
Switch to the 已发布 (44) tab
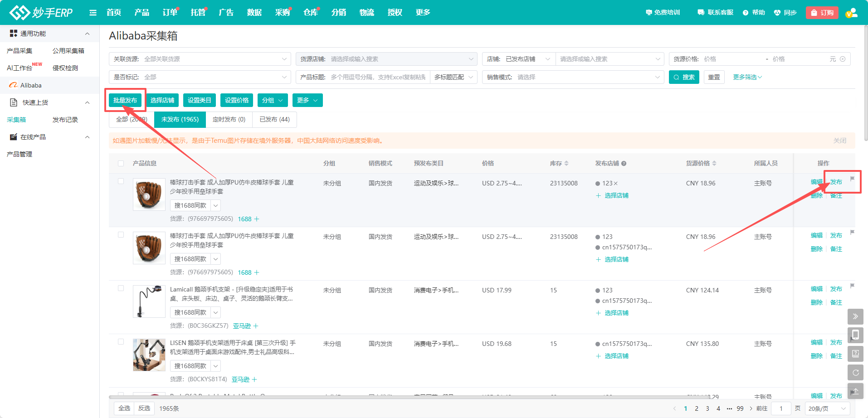[x=274, y=120]
